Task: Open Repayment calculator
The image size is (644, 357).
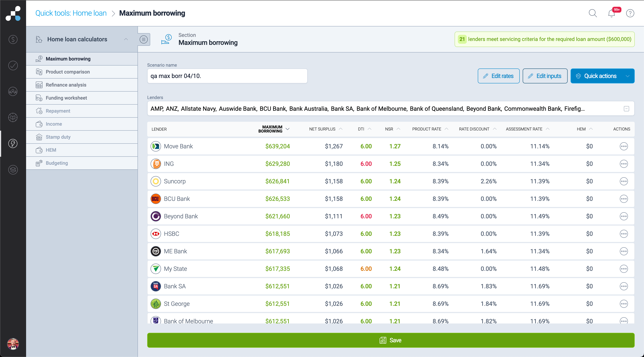Action: 82,111
